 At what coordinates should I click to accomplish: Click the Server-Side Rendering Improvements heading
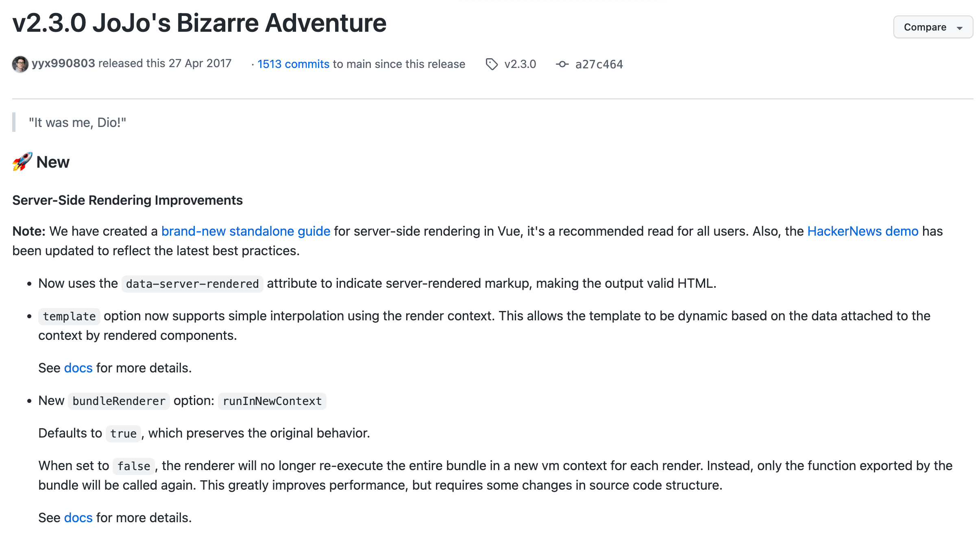127,200
